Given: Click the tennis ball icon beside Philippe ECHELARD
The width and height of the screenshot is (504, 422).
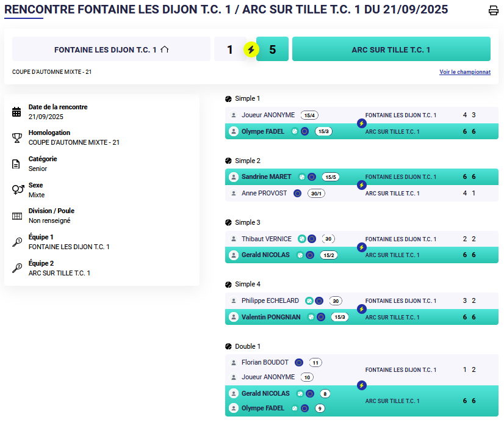Looking at the screenshot, I should (x=309, y=300).
